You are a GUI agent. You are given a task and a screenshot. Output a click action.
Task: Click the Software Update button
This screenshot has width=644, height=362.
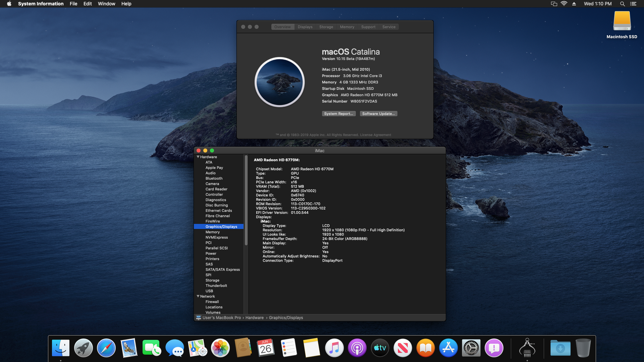point(378,114)
